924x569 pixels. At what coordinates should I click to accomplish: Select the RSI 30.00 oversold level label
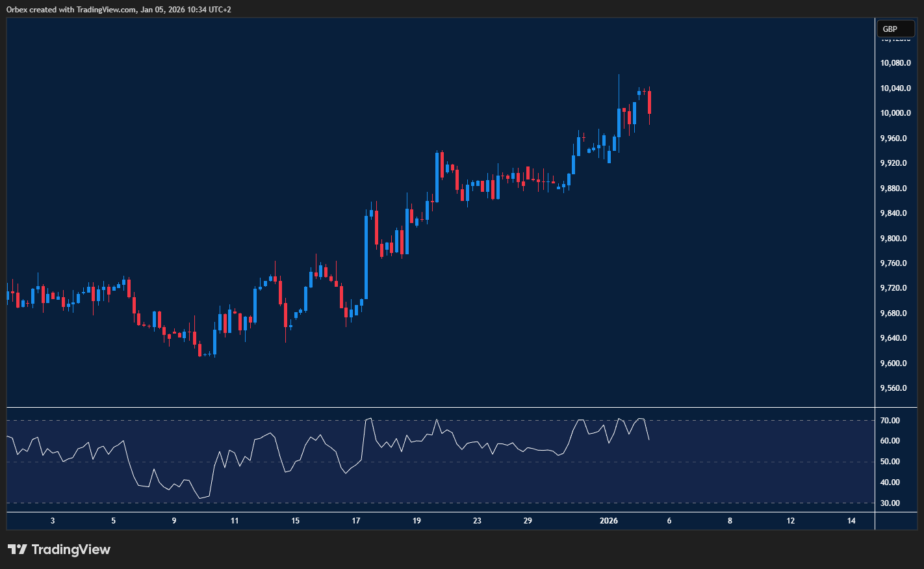[x=890, y=503]
